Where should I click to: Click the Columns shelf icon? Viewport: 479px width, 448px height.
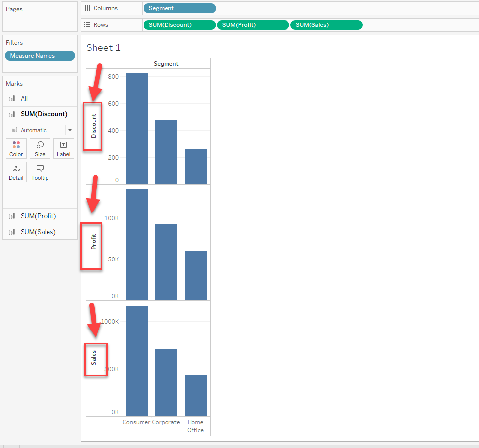[87, 8]
